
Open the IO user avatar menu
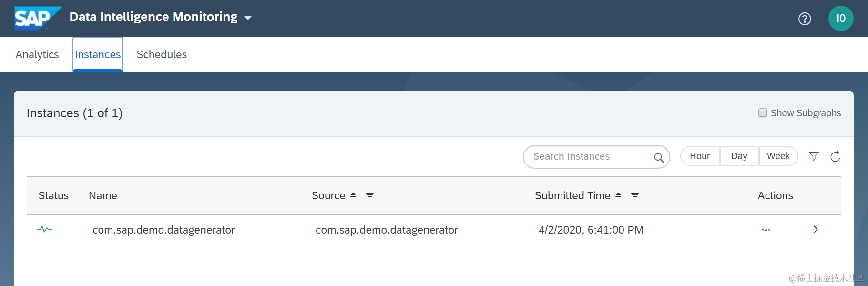(841, 19)
